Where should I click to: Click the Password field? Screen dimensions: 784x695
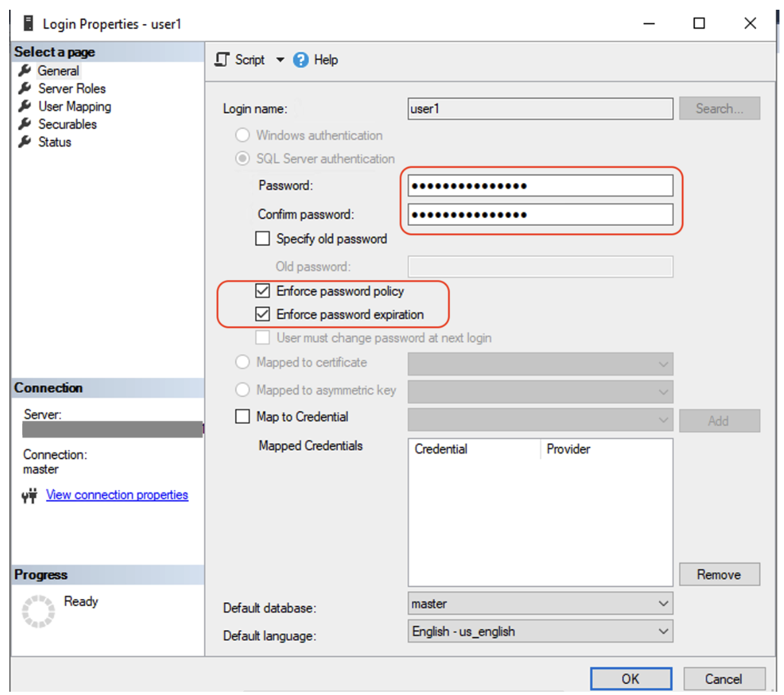(540, 186)
